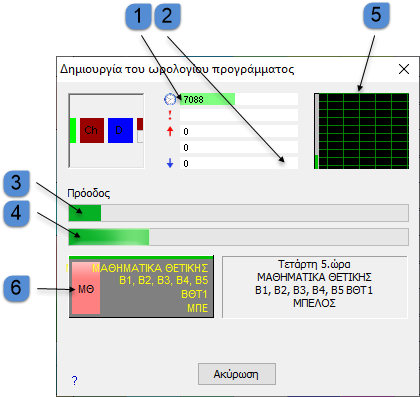
Task: Click the empty field beside exclamation mark
Action: point(239,115)
